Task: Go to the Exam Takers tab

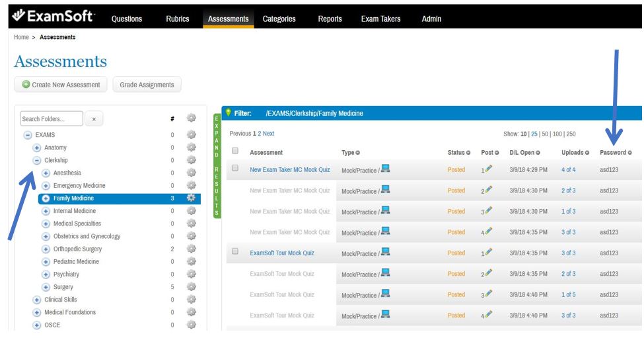Action: click(x=380, y=19)
